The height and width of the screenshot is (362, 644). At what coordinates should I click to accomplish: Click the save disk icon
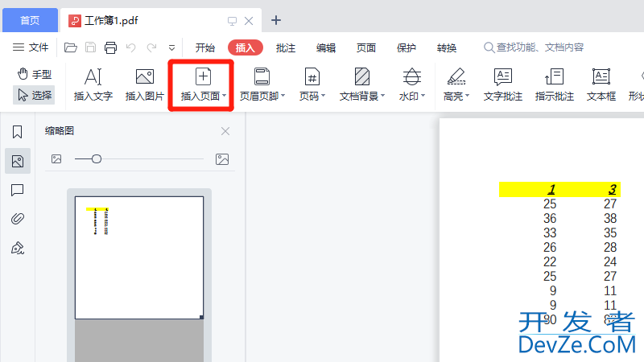click(x=90, y=47)
